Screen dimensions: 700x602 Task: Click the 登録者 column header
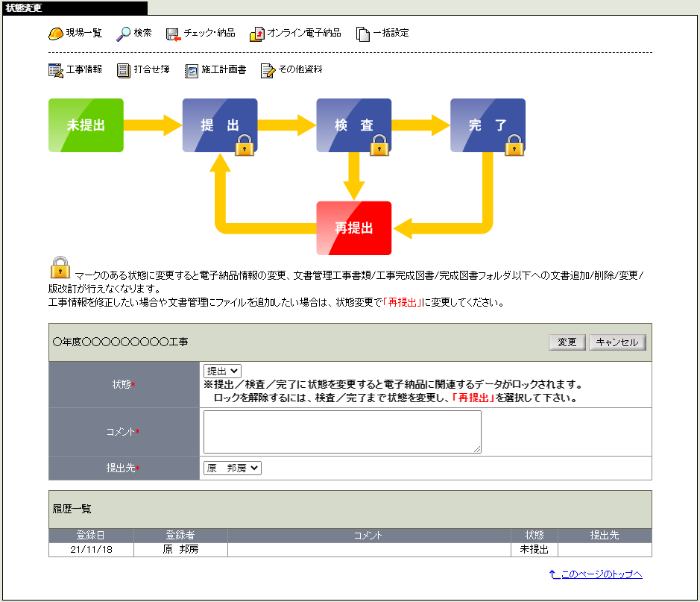pos(180,535)
